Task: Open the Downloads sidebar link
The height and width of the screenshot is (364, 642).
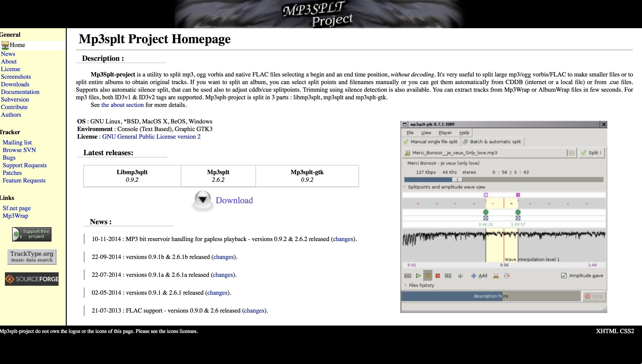Action: tap(15, 84)
